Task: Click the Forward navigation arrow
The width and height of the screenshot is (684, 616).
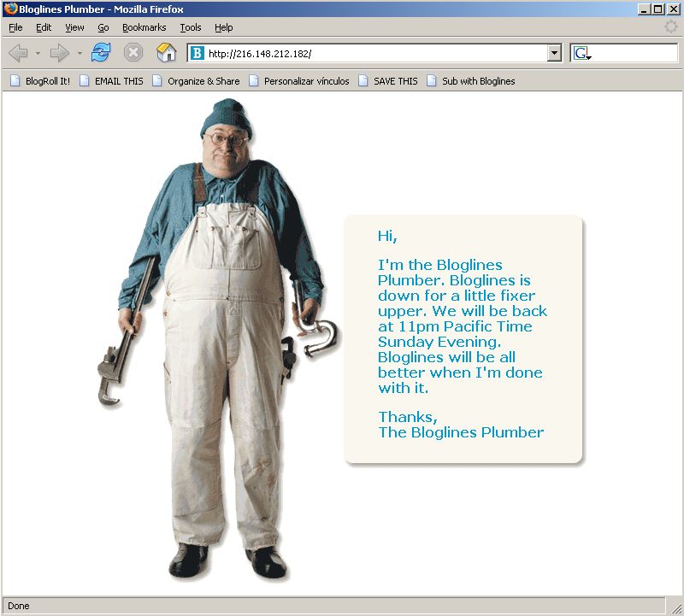Action: click(59, 53)
